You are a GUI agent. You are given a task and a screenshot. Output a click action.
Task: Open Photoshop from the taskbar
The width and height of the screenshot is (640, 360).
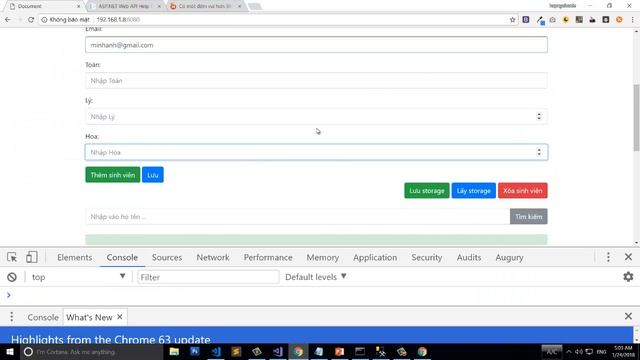point(195,351)
